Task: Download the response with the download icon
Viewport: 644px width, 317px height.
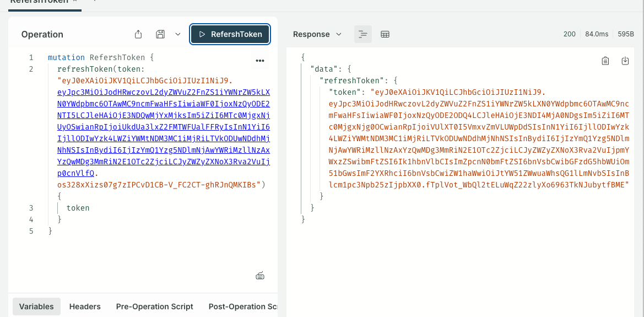Action: [625, 61]
